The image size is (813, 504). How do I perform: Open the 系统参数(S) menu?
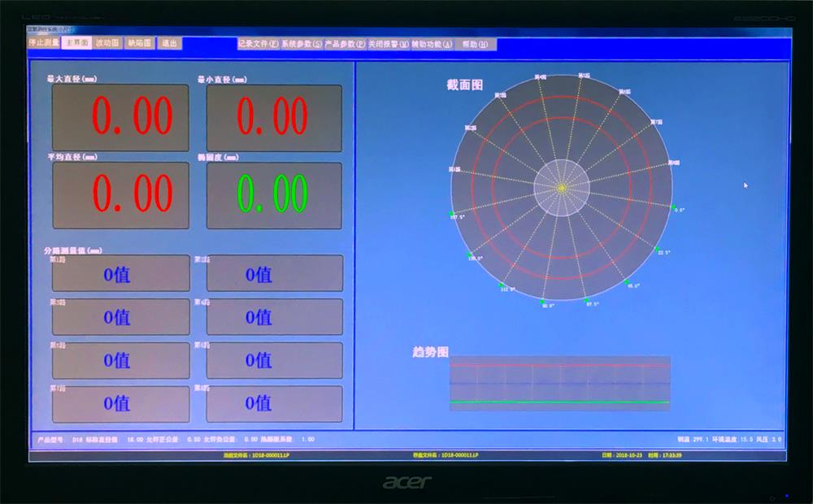point(302,44)
